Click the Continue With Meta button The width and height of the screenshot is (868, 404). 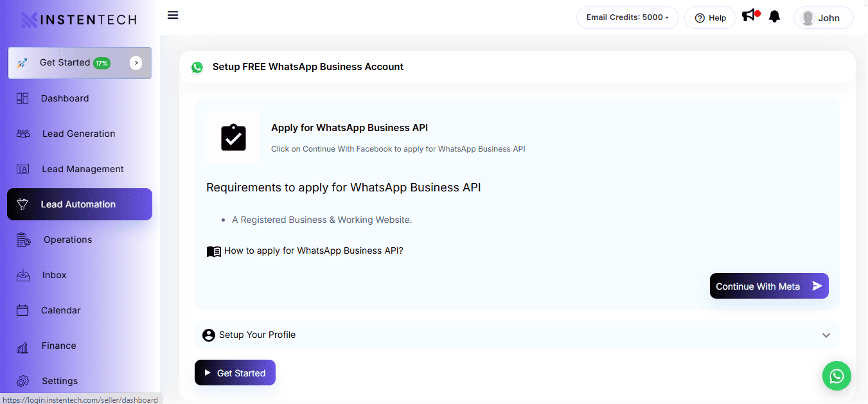(769, 286)
